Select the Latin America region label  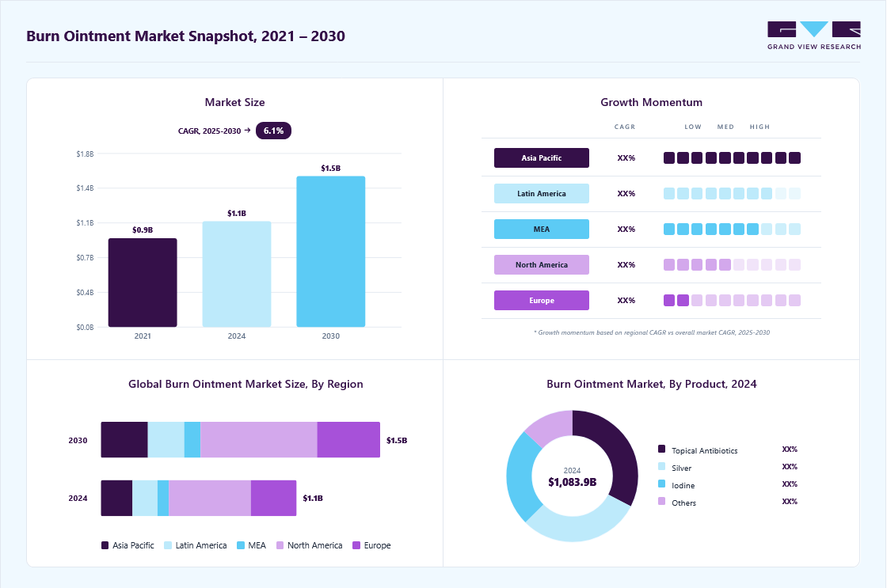point(542,193)
